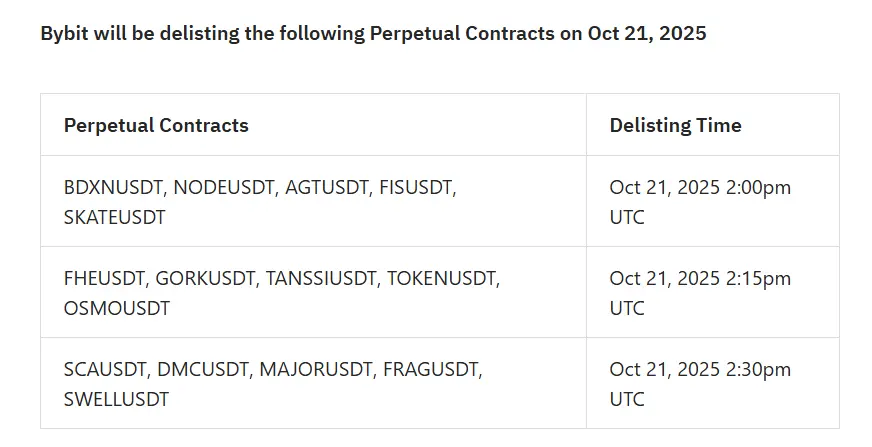Click SCAUSDT contract name
This screenshot has width=872, height=447.
point(105,369)
